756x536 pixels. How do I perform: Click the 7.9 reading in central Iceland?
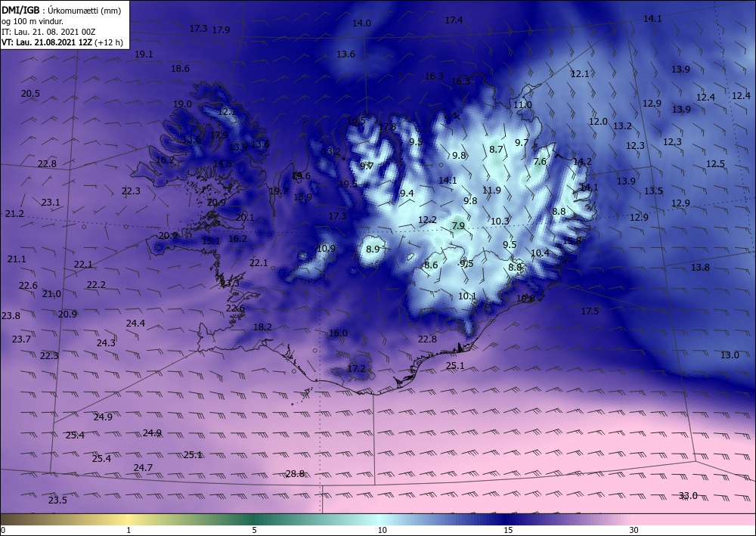coord(459,225)
